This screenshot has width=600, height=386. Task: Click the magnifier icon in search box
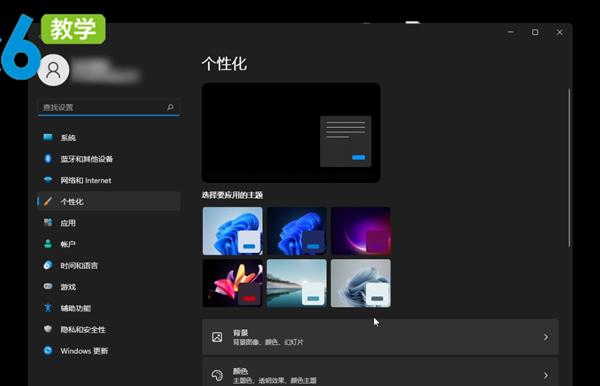[x=170, y=107]
